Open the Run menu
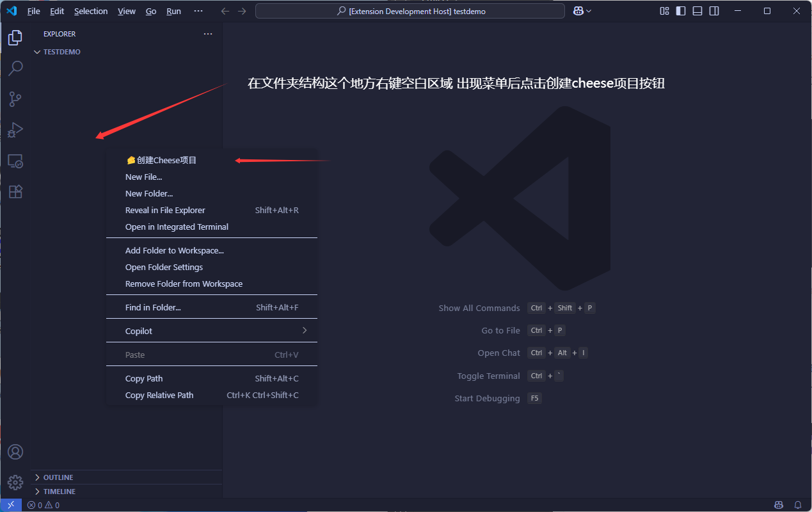The width and height of the screenshot is (812, 512). click(173, 11)
